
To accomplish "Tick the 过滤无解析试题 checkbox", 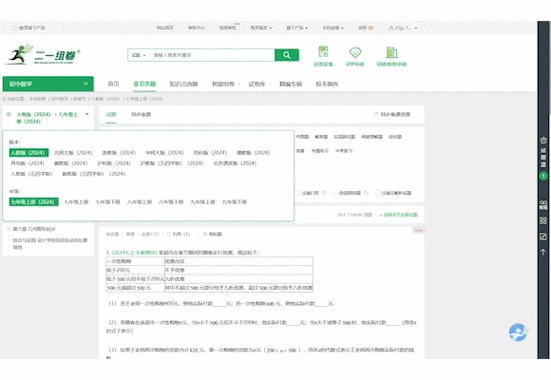I will pyautogui.click(x=378, y=193).
